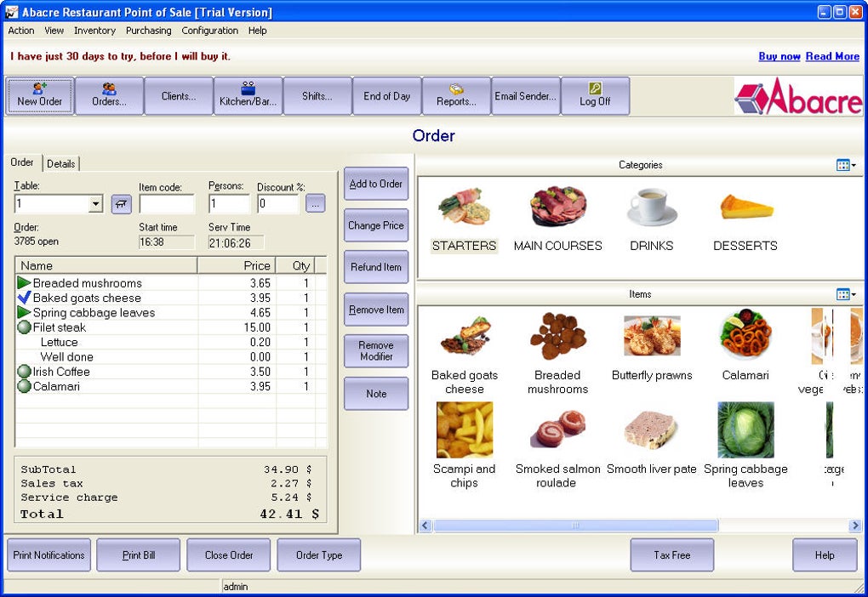Open the Reports button
The image size is (868, 597).
pyautogui.click(x=456, y=96)
